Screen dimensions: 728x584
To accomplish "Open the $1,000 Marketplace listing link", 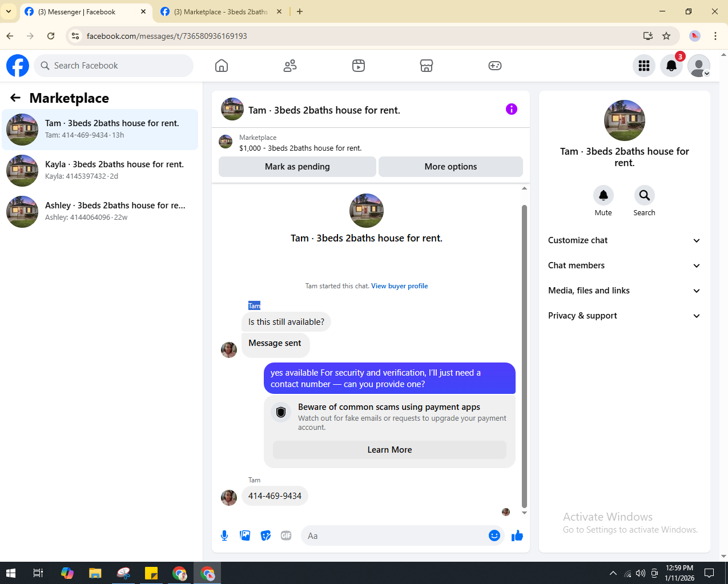I will (x=300, y=148).
